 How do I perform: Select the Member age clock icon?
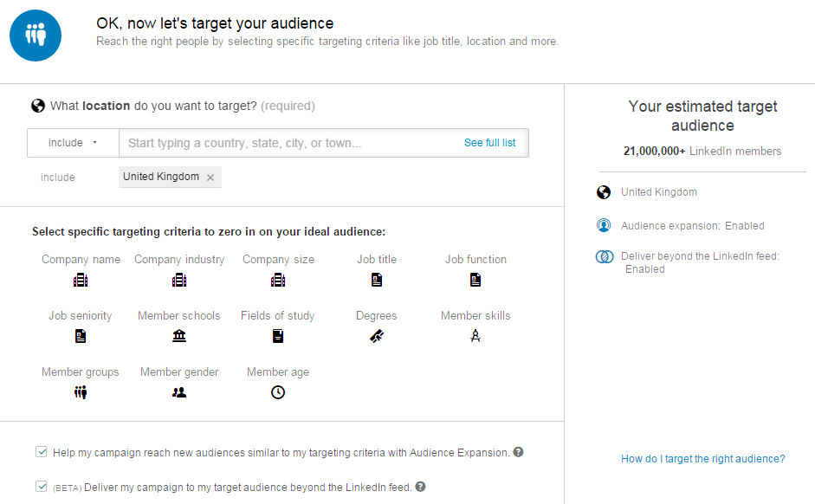point(278,392)
